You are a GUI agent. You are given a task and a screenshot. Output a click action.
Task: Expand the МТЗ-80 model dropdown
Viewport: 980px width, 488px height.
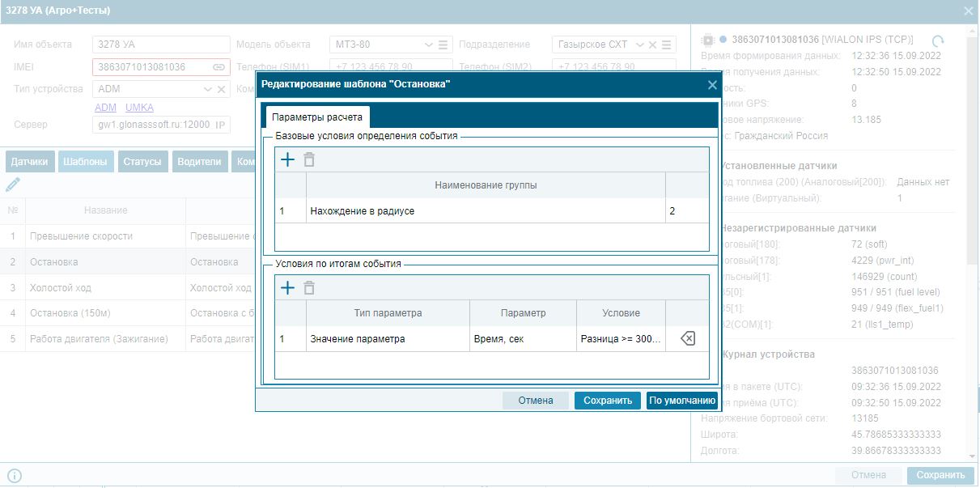tap(429, 45)
